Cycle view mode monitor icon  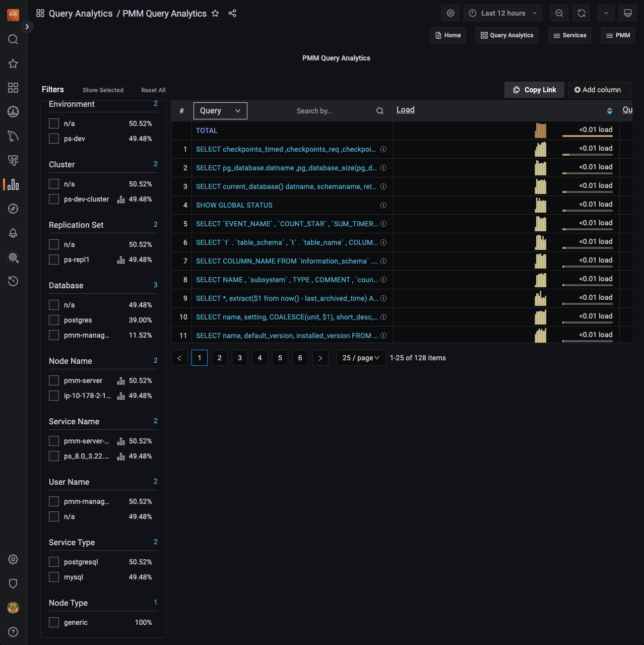pos(628,13)
